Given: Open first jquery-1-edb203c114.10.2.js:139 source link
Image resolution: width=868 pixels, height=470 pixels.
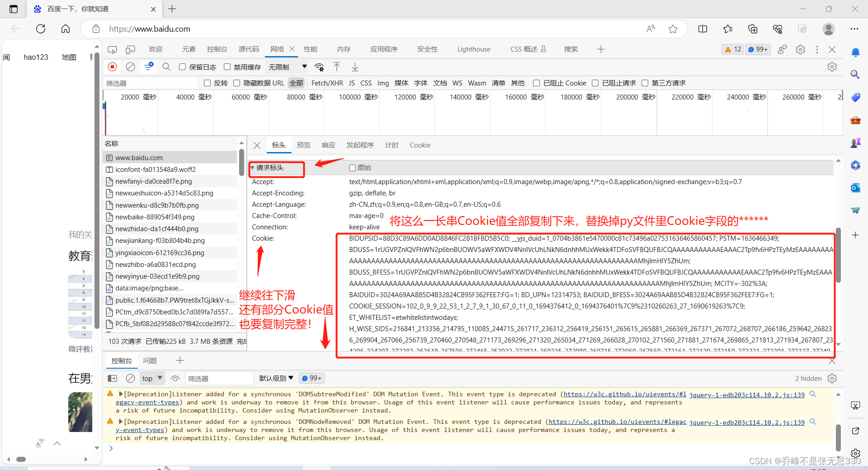Looking at the screenshot, I should [747, 395].
